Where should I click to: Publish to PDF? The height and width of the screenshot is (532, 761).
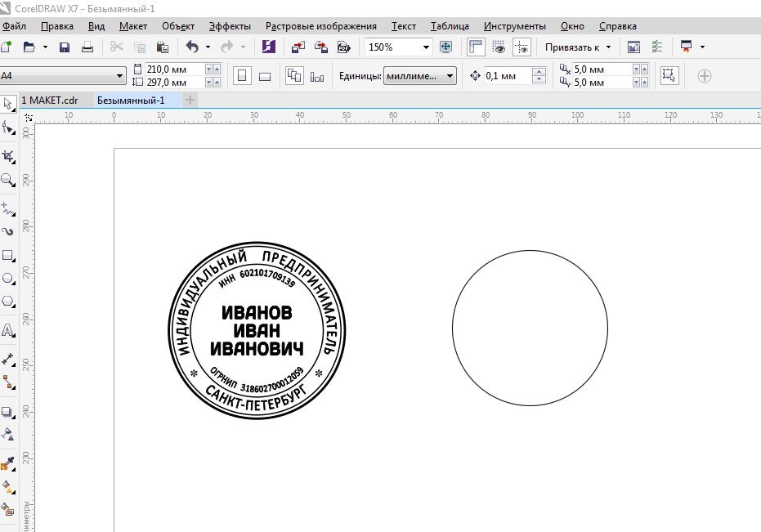pyautogui.click(x=344, y=47)
